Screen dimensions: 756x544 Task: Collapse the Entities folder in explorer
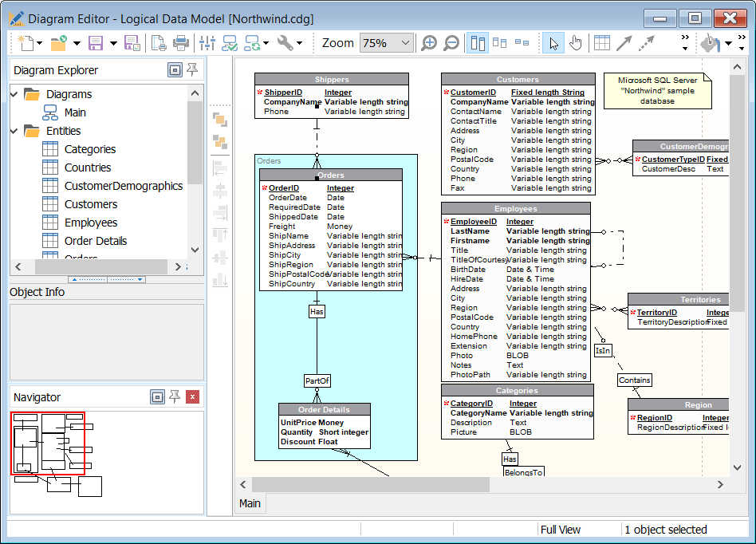(14, 131)
